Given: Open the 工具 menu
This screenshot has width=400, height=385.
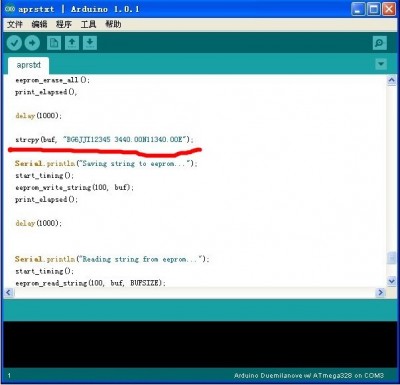Looking at the screenshot, I should click(88, 24).
